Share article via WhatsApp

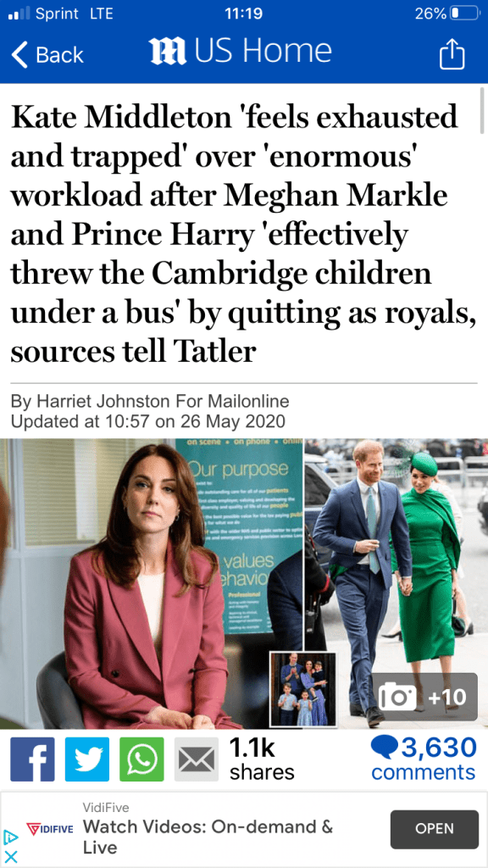[x=141, y=759]
